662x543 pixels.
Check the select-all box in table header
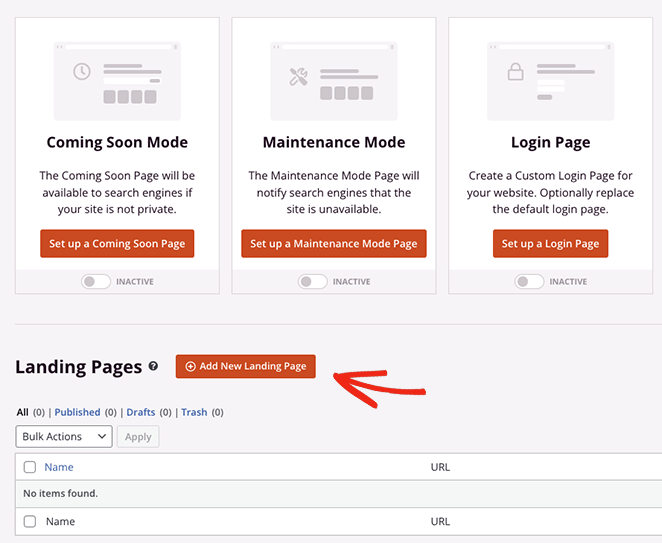30,467
